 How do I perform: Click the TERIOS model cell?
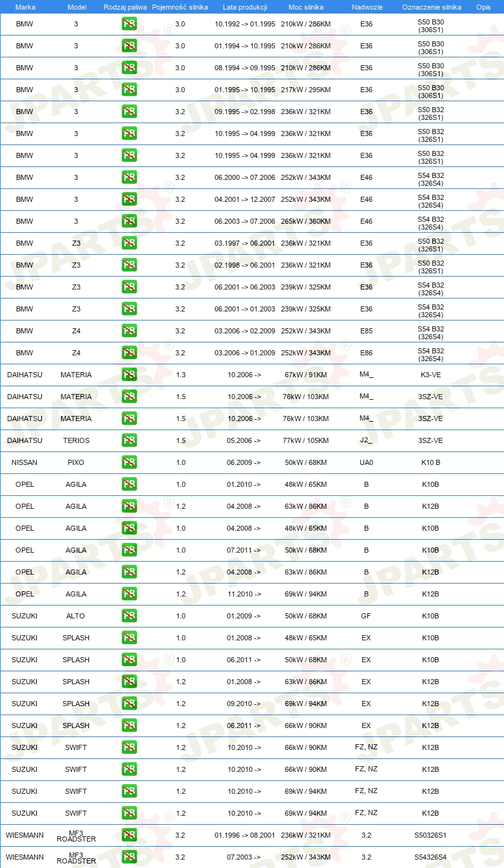point(76,440)
